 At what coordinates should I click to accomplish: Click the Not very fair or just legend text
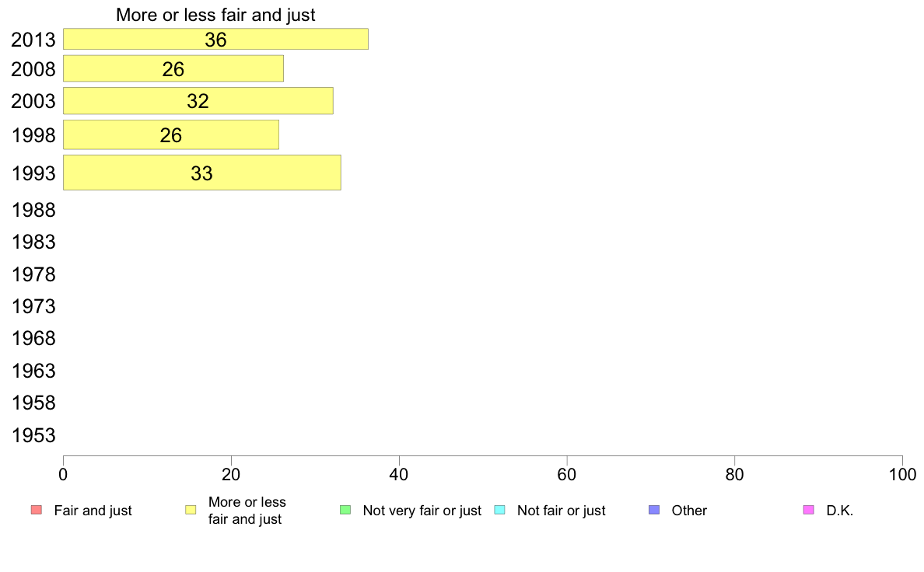click(422, 511)
